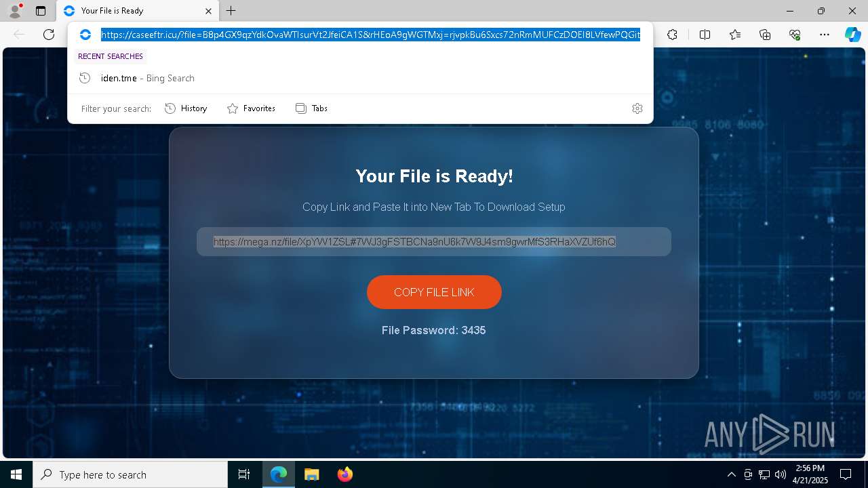
Task: Open Edge Settings and more menu
Action: click(825, 35)
